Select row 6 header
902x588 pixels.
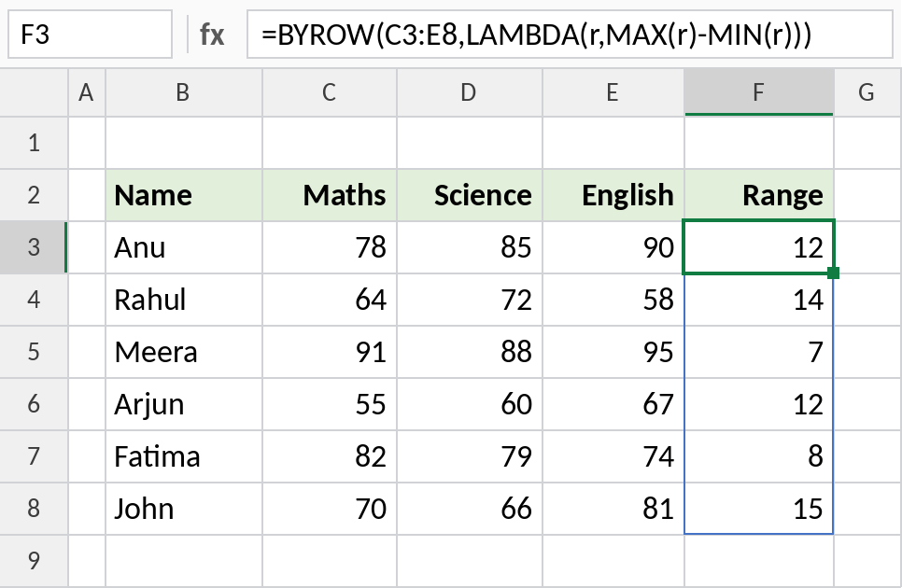coord(34,404)
